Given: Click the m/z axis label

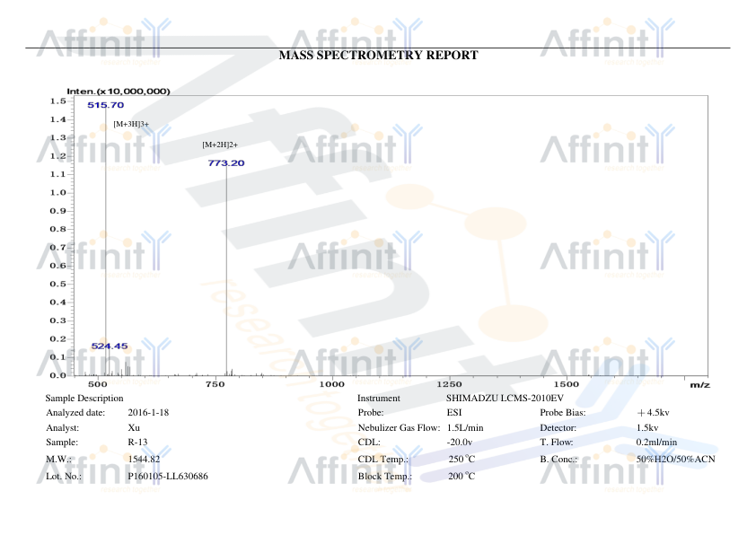Looking at the screenshot, I should point(699,384).
